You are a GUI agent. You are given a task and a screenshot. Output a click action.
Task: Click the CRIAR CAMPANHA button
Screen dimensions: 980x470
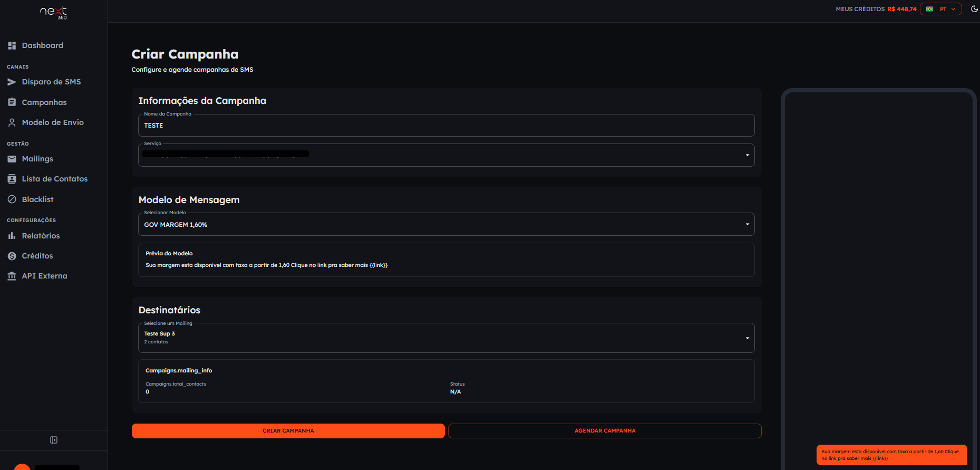(x=288, y=431)
